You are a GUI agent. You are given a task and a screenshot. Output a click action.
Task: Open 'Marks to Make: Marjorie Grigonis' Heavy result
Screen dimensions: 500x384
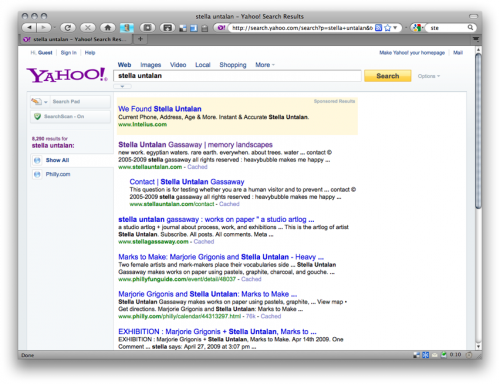tap(221, 257)
